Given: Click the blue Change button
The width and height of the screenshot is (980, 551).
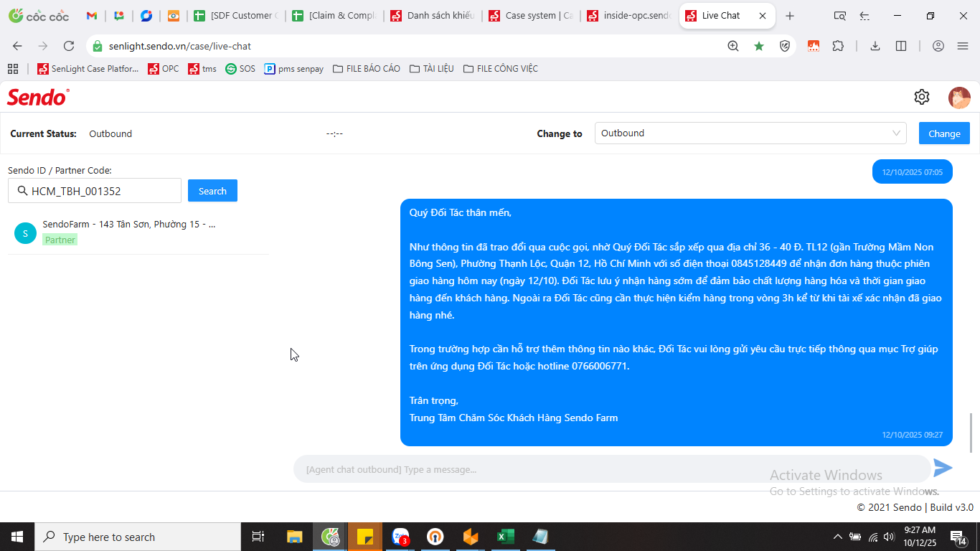Looking at the screenshot, I should (944, 133).
